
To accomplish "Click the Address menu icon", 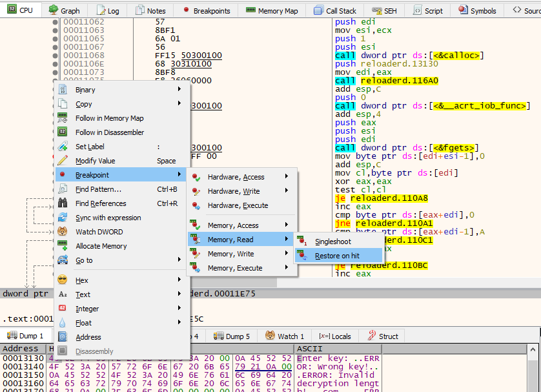I will 63,337.
